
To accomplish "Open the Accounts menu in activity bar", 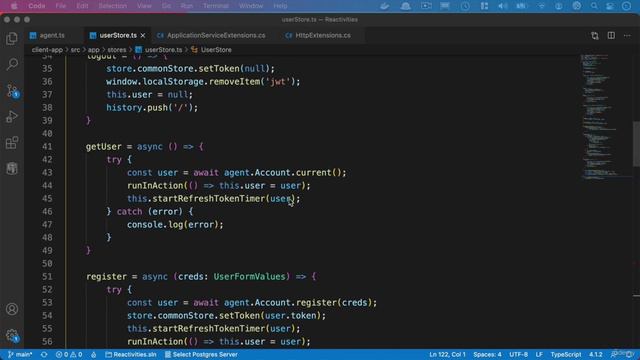I will 12,309.
